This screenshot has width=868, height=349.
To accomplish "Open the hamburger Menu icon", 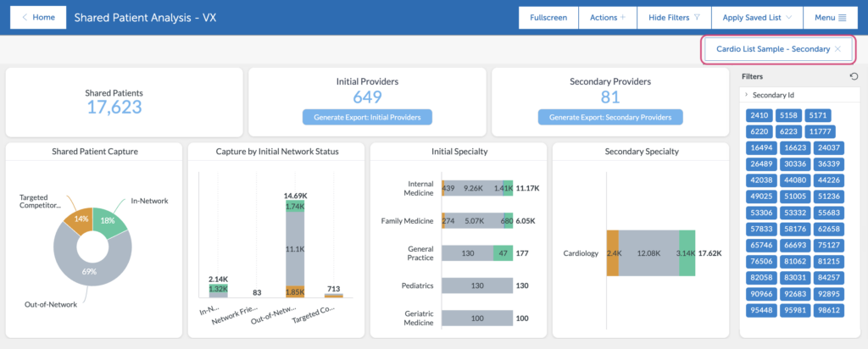I will 842,17.
